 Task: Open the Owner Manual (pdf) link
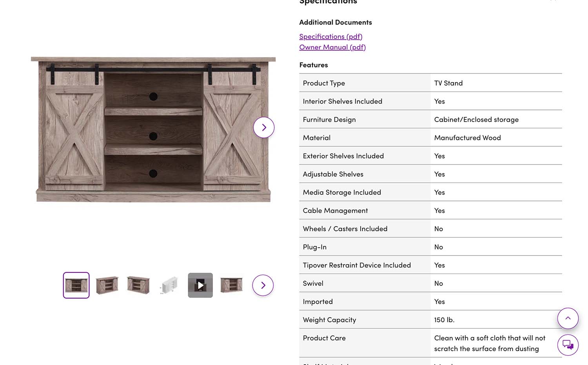coord(332,47)
